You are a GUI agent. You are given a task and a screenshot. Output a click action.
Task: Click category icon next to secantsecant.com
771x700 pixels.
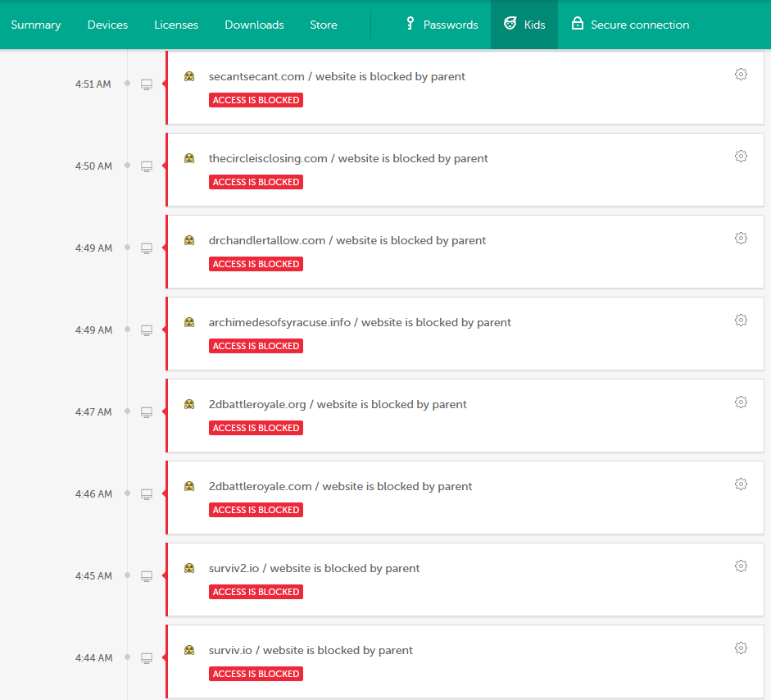[189, 77]
